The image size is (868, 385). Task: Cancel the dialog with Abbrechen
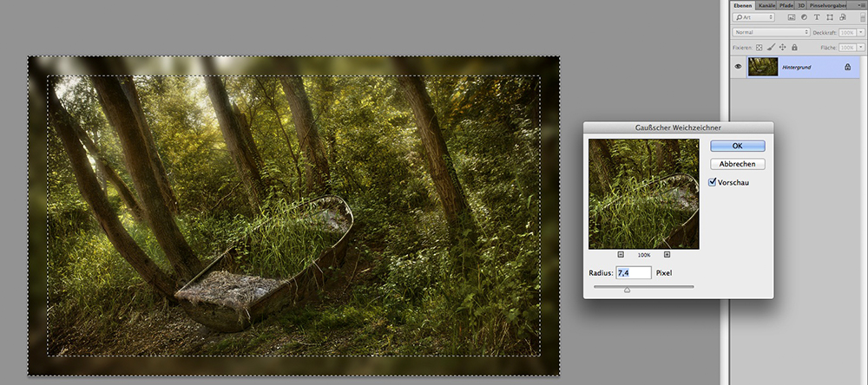point(737,164)
